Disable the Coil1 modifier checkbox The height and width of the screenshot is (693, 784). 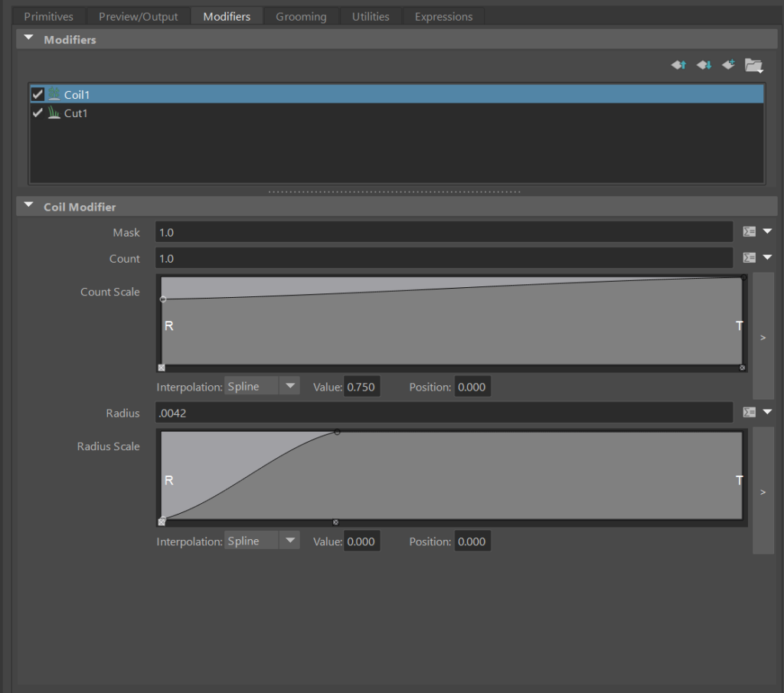click(x=38, y=94)
